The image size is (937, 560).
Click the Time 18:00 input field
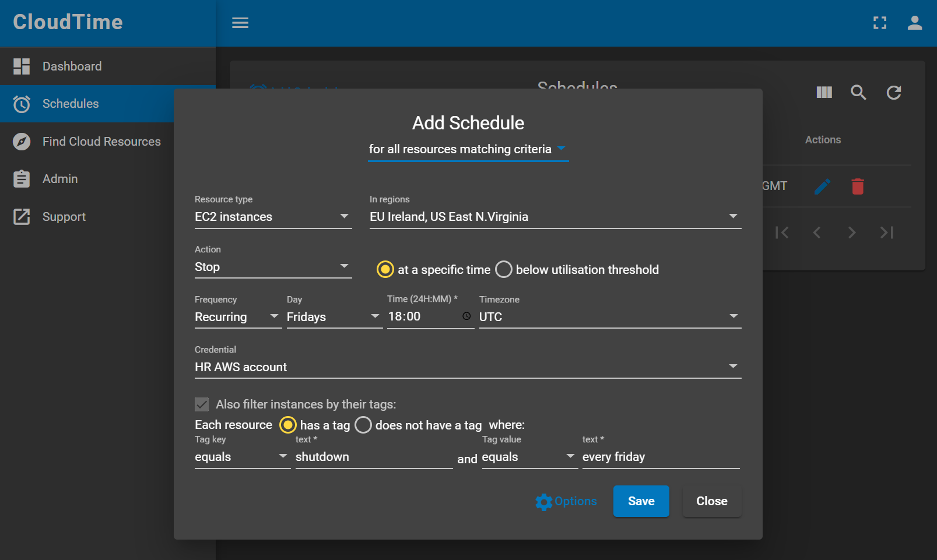pyautogui.click(x=423, y=316)
